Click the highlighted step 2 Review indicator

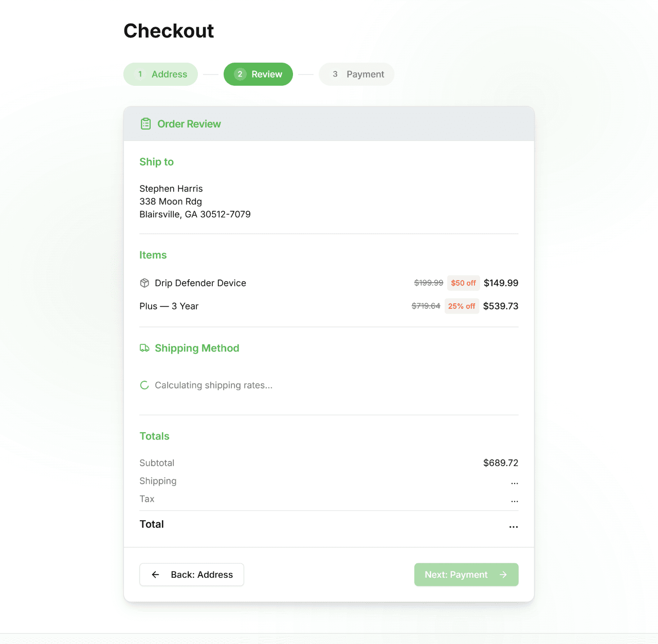(258, 74)
